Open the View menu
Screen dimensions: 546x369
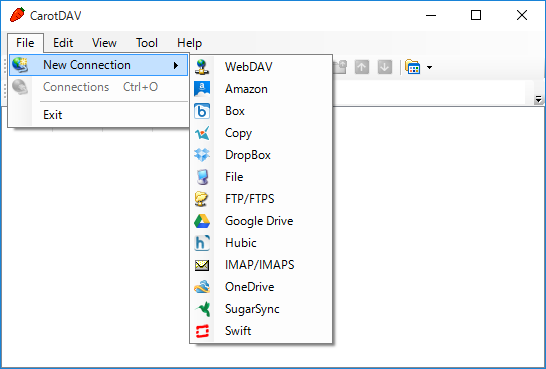pos(104,43)
